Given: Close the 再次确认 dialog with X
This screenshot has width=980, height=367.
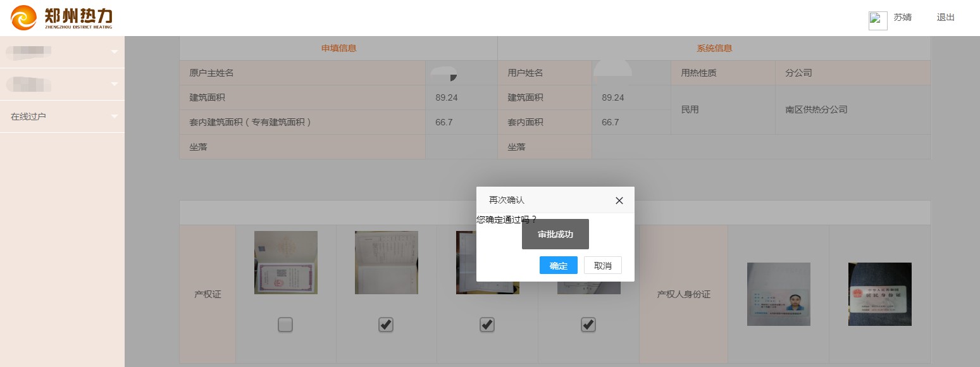Looking at the screenshot, I should click(x=619, y=201).
